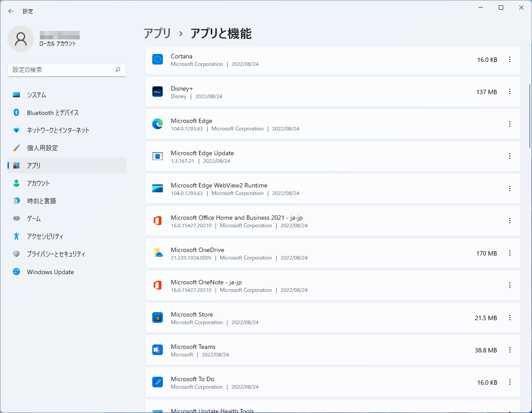Maximize the 設定 window
Viewport: 532px width, 413px height.
(501, 8)
